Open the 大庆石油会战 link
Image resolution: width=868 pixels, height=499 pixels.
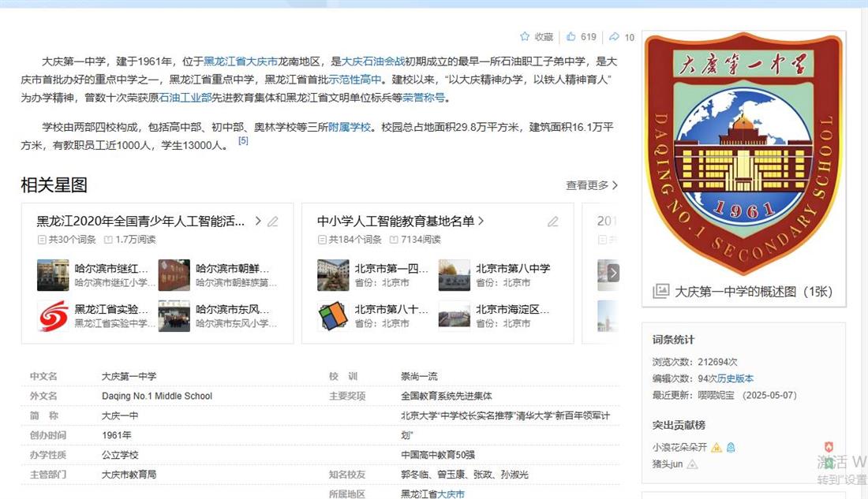[x=373, y=61]
